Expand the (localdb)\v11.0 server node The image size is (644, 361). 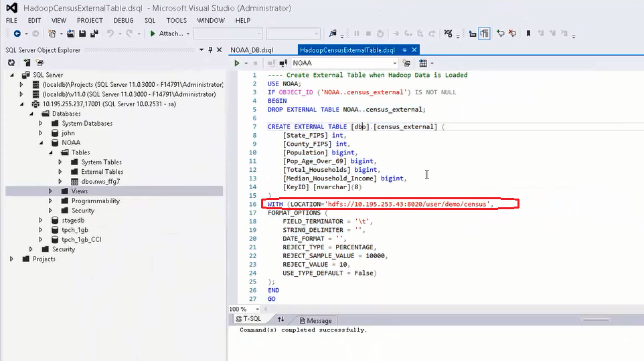pos(21,94)
